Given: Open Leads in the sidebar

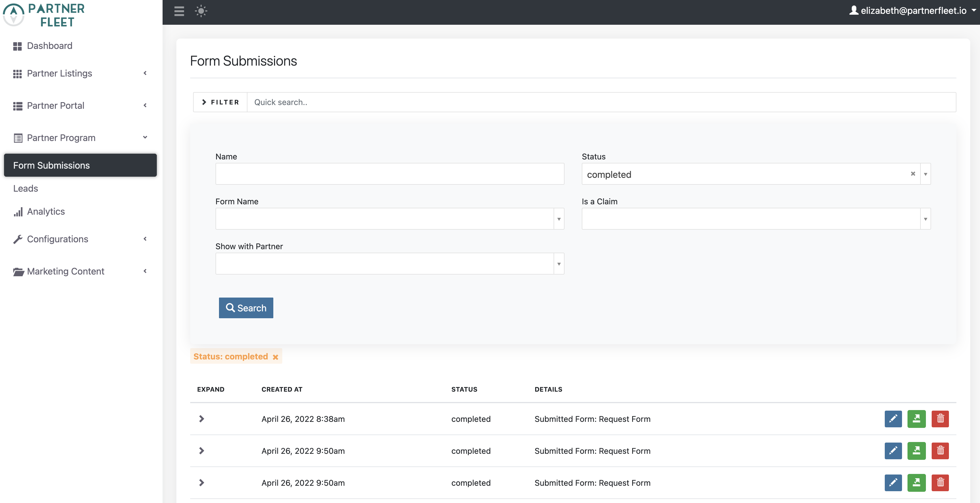Looking at the screenshot, I should click(x=26, y=188).
